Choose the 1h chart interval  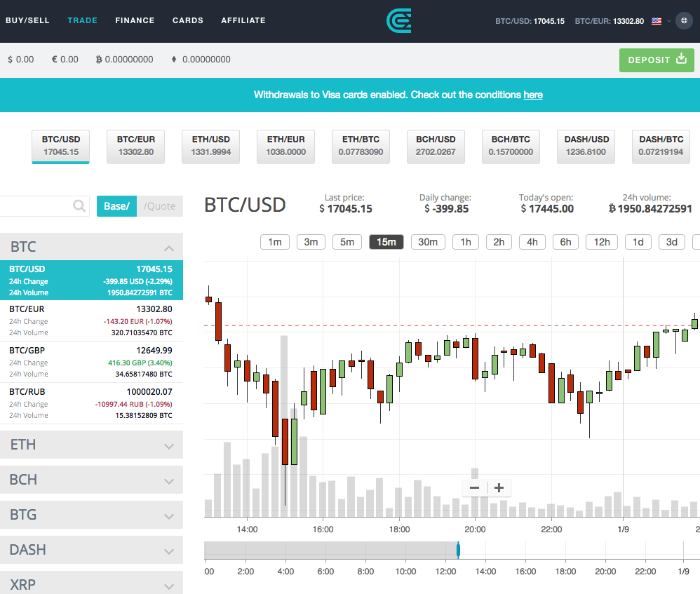pos(466,242)
